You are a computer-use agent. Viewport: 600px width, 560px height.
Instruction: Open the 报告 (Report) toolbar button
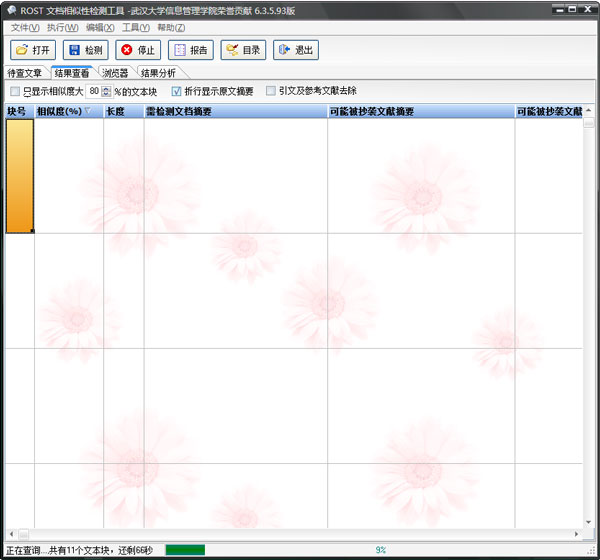[x=190, y=50]
